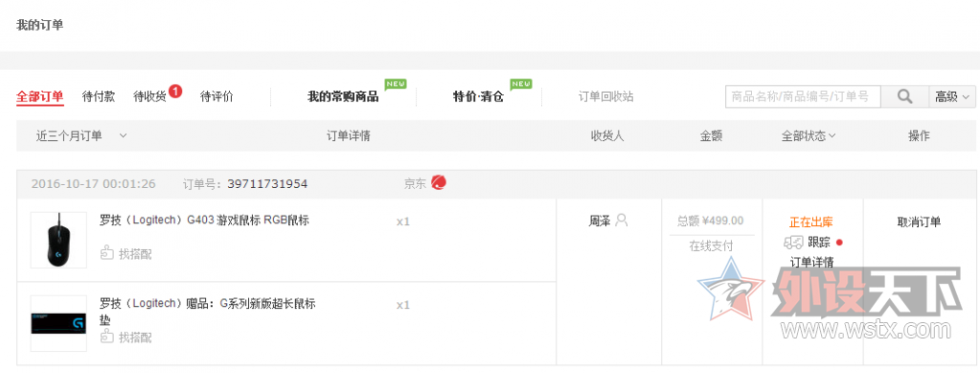Screen dimensions: 980x373
Task: Click the 我的订单 page heading
Action: coord(39,25)
